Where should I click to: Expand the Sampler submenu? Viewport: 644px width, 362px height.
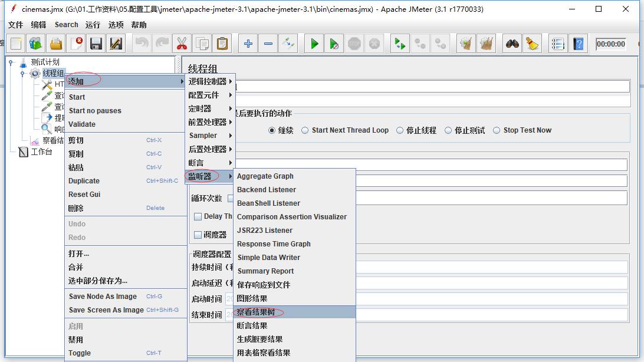(x=209, y=136)
